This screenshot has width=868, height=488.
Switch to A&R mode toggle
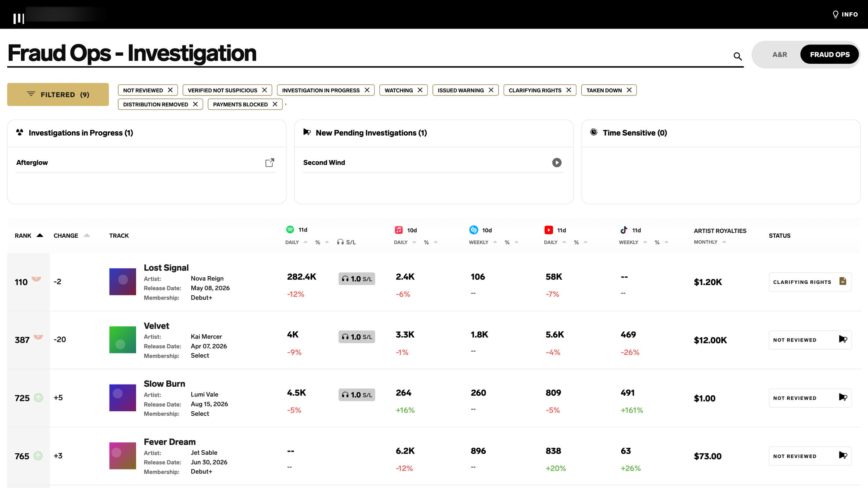[x=779, y=55]
